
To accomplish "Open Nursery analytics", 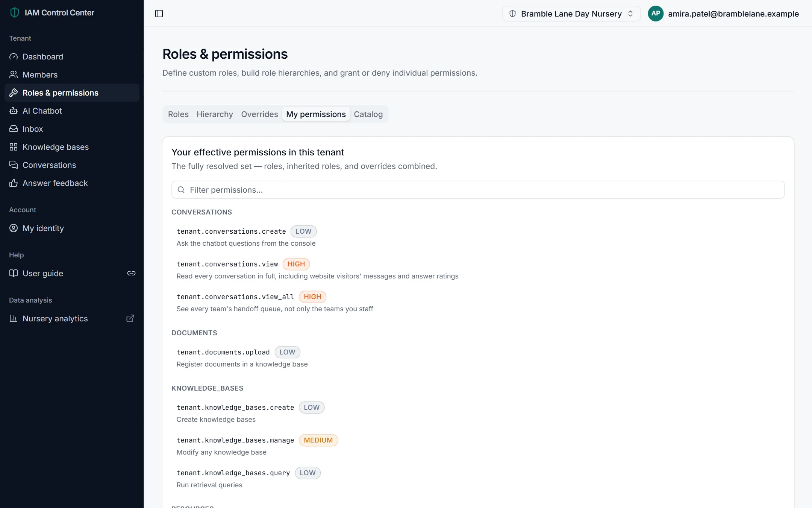I will pos(72,318).
